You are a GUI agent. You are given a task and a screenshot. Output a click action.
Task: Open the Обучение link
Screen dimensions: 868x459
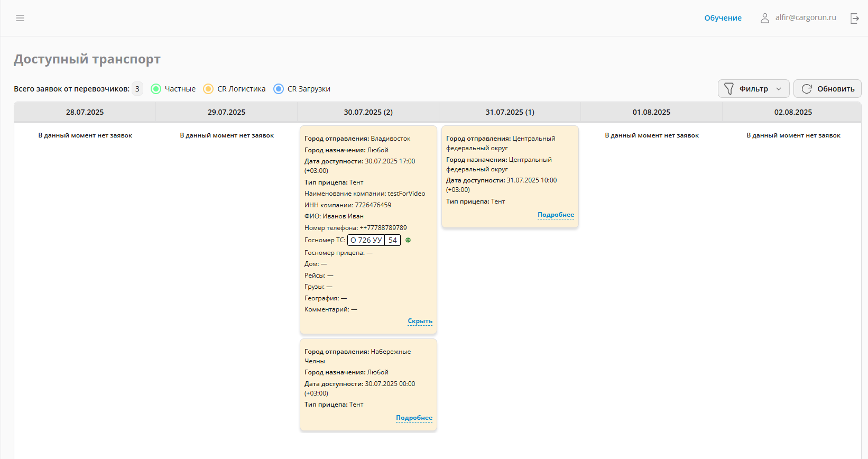(723, 18)
